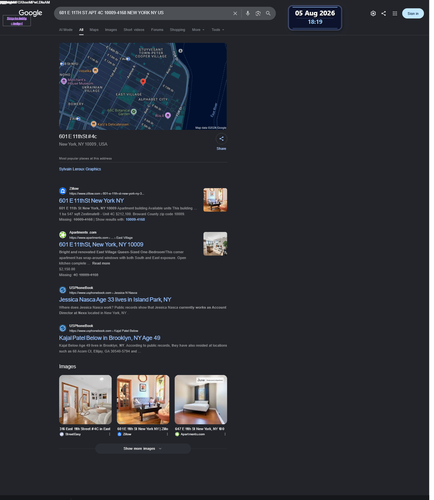Image resolution: width=434 pixels, height=500 pixels.
Task: Switch to Short videos tab
Action: 134,30
